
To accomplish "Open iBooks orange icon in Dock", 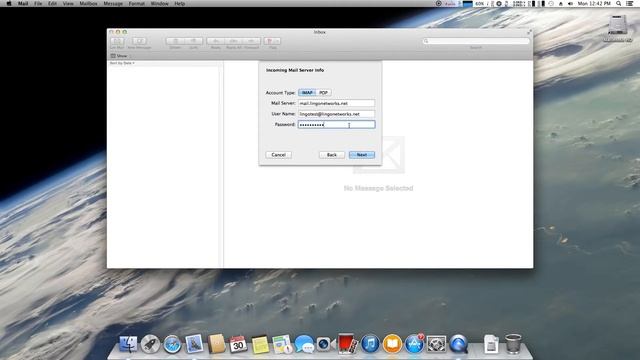I will click(392, 344).
